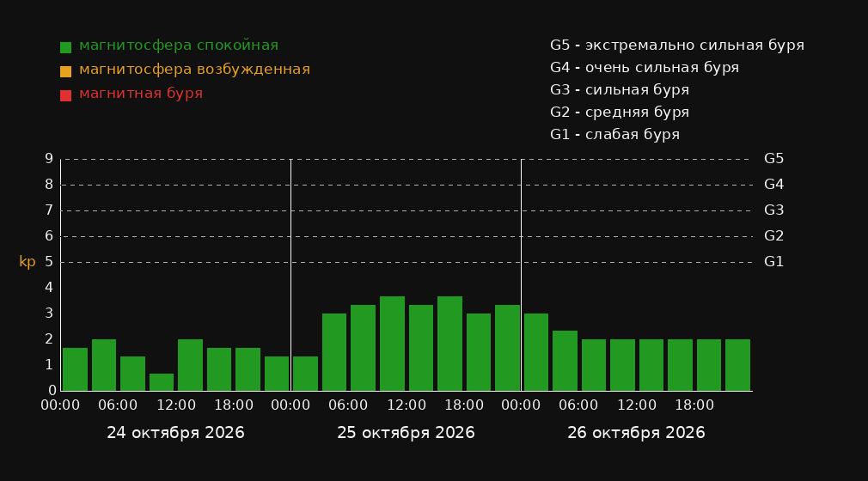The image size is (868, 481).
Task: Click the 12:00 time label above 24 октября
Action: point(176,405)
